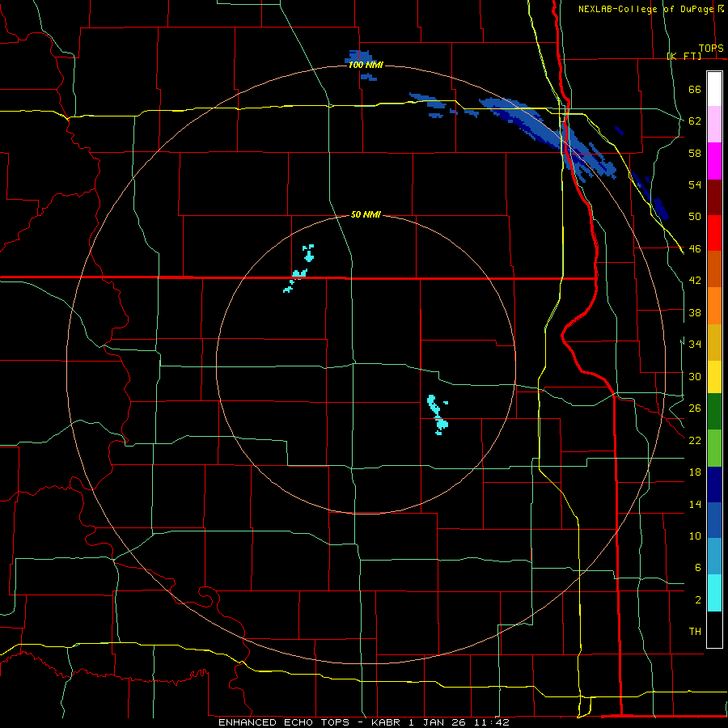
Task: Select the dark green swatch near 26
Action: point(714,412)
